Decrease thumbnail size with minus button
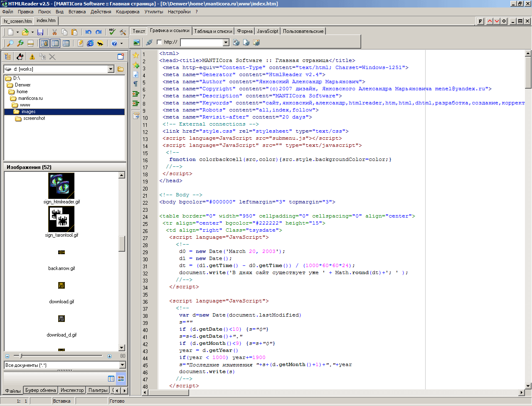The width and height of the screenshot is (532, 406). tap(7, 356)
